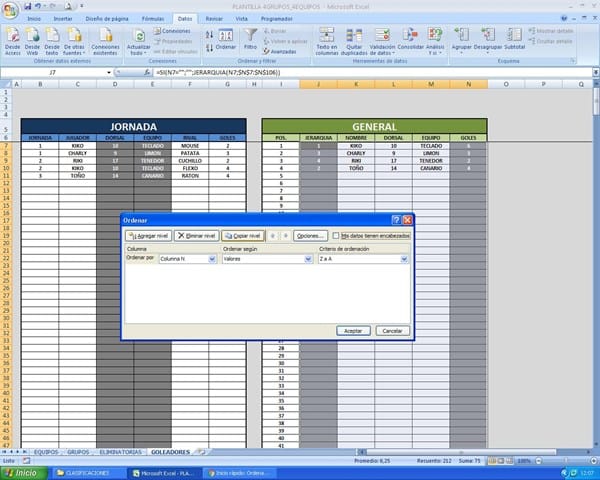This screenshot has height=480, width=600.
Task: Open Texto en columnas tool
Action: pyautogui.click(x=326, y=38)
